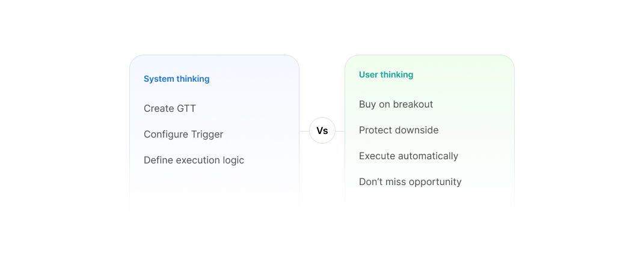This screenshot has height=280, width=644.
Task: Click the Vs circle badge
Action: pos(322,130)
